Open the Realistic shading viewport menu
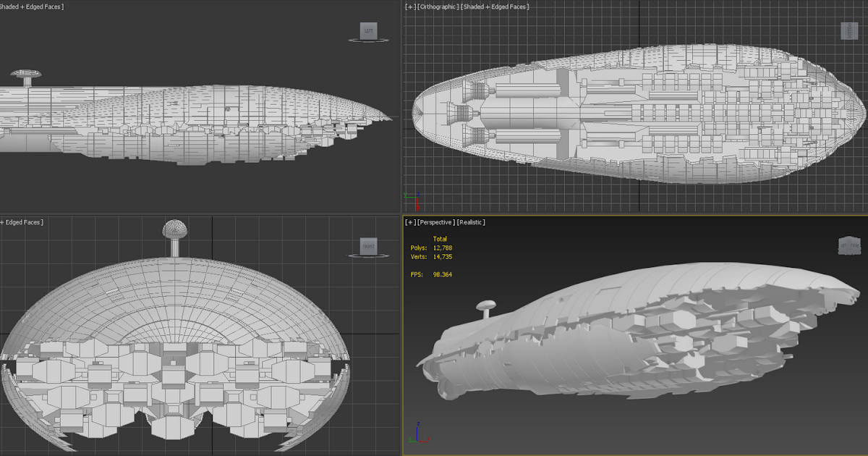The image size is (868, 456). (472, 222)
